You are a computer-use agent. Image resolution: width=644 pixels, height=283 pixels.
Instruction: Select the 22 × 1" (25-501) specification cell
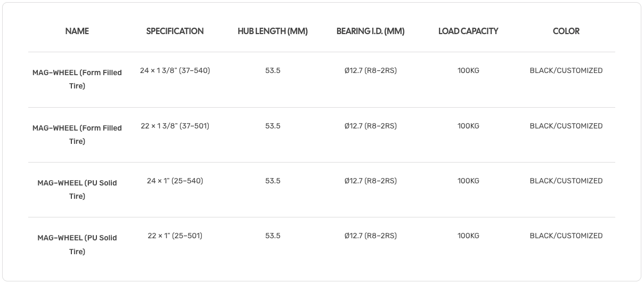coord(175,236)
